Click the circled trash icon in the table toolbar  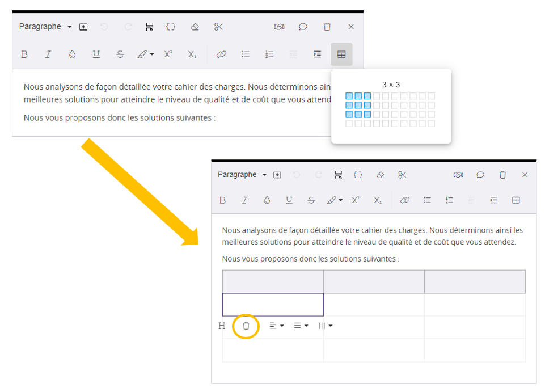(x=246, y=326)
